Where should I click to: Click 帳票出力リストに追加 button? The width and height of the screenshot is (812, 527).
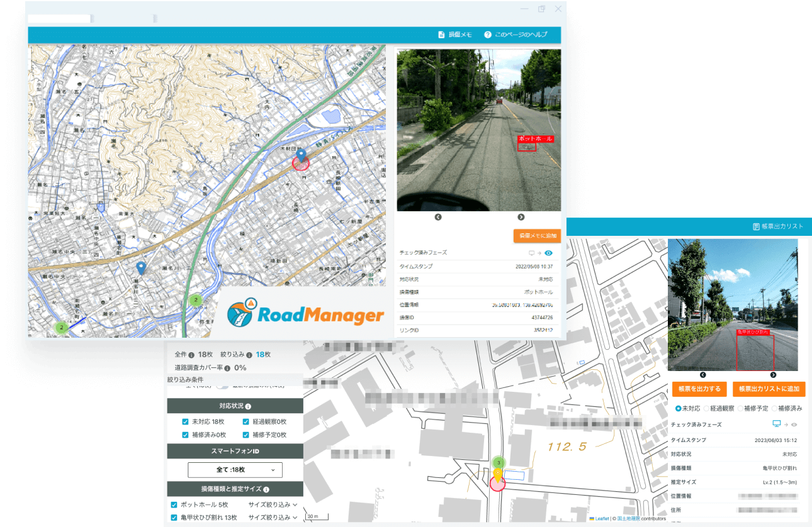coord(769,389)
